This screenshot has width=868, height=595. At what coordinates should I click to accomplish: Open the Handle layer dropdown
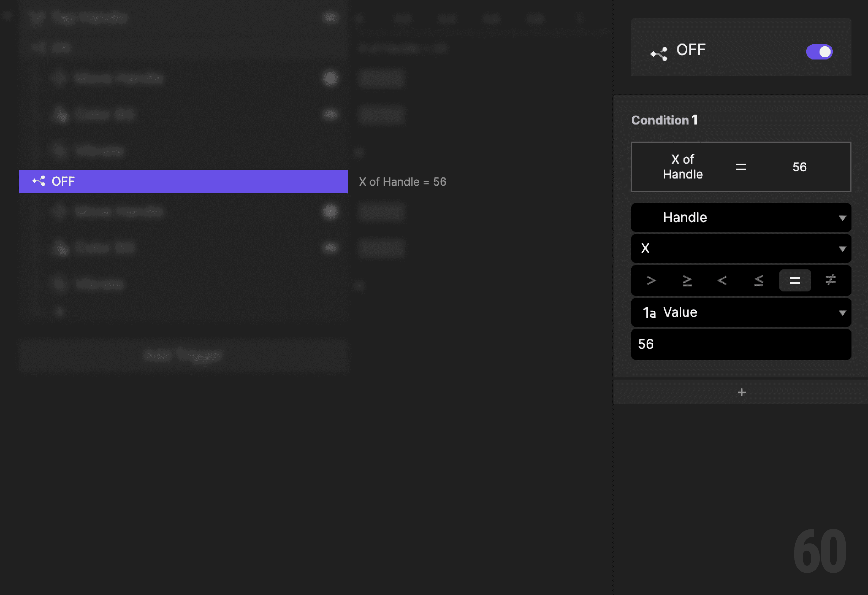(x=741, y=217)
